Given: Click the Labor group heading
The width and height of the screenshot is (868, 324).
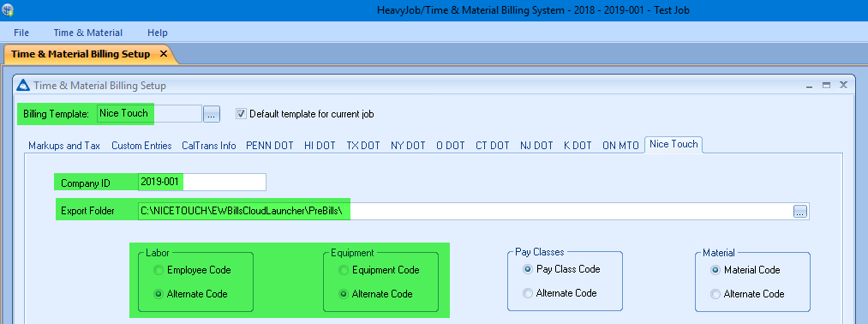Looking at the screenshot, I should point(157,253).
